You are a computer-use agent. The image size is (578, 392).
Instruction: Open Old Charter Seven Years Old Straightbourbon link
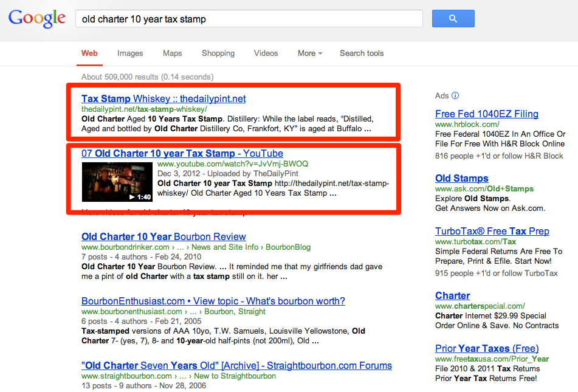click(236, 366)
